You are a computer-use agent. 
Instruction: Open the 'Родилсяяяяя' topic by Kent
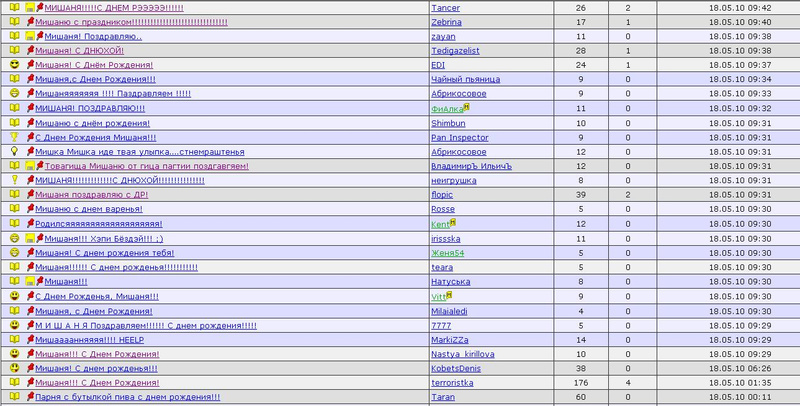[99, 223]
